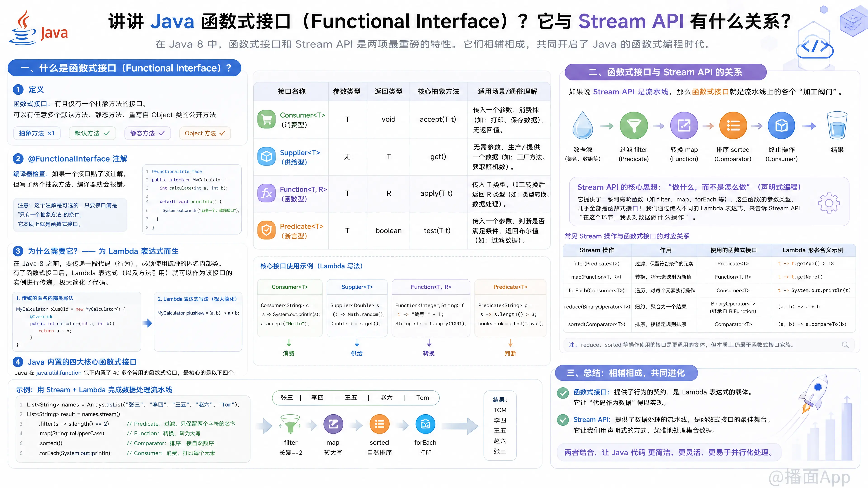Click the gear icon in the Stream API 核心思想 box
868x488 pixels.
829,203
